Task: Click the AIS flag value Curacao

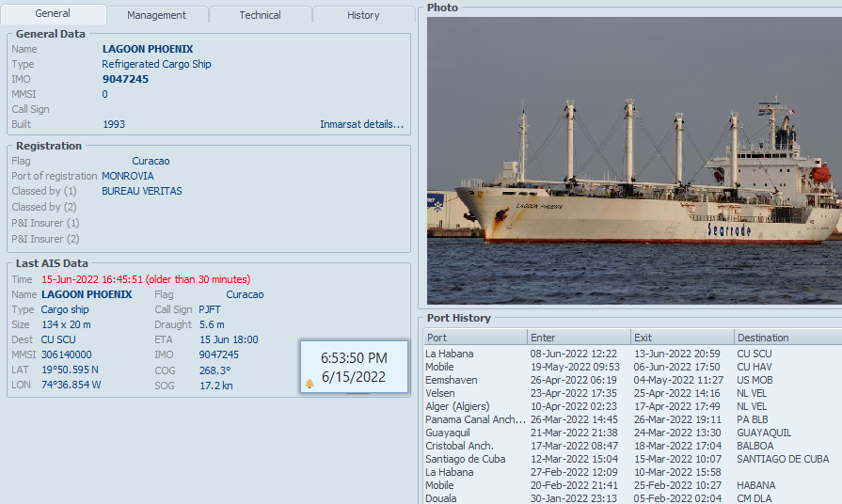Action: point(245,294)
